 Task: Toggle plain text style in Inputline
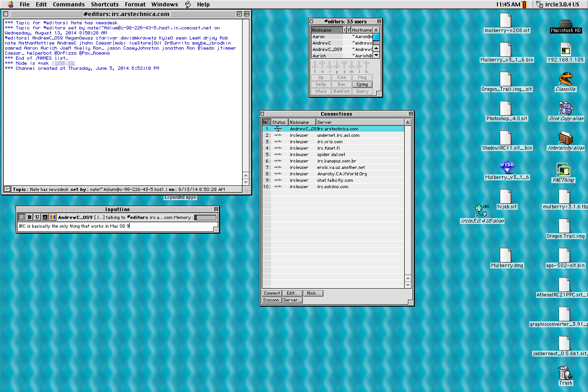point(22,217)
